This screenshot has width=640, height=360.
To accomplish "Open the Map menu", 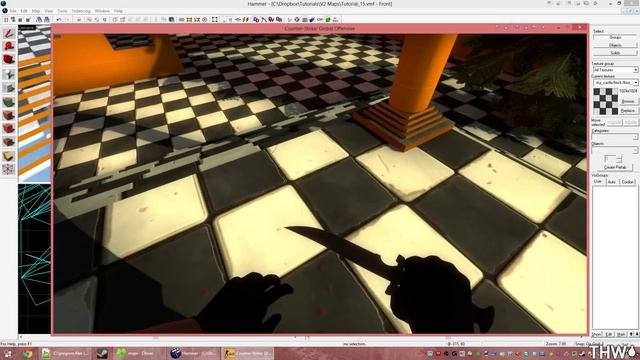I will click(x=36, y=11).
